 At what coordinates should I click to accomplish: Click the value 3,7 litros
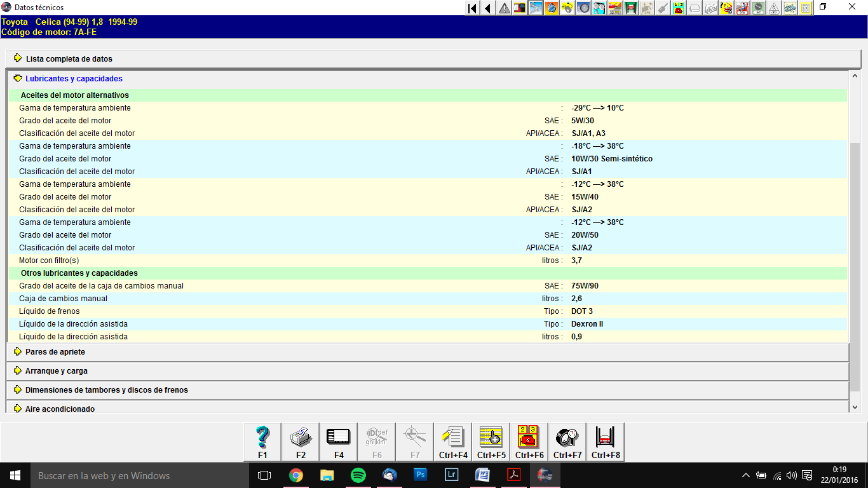tap(576, 261)
